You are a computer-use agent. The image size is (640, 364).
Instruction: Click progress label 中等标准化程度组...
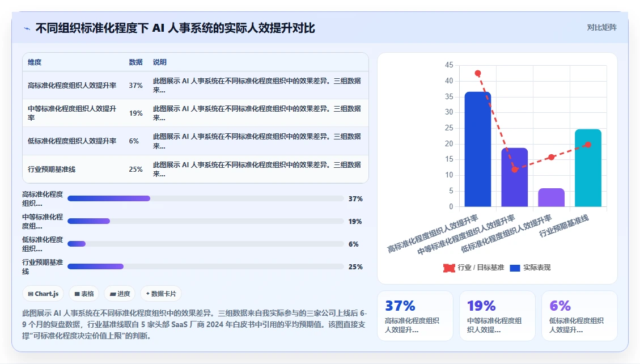[x=43, y=221]
